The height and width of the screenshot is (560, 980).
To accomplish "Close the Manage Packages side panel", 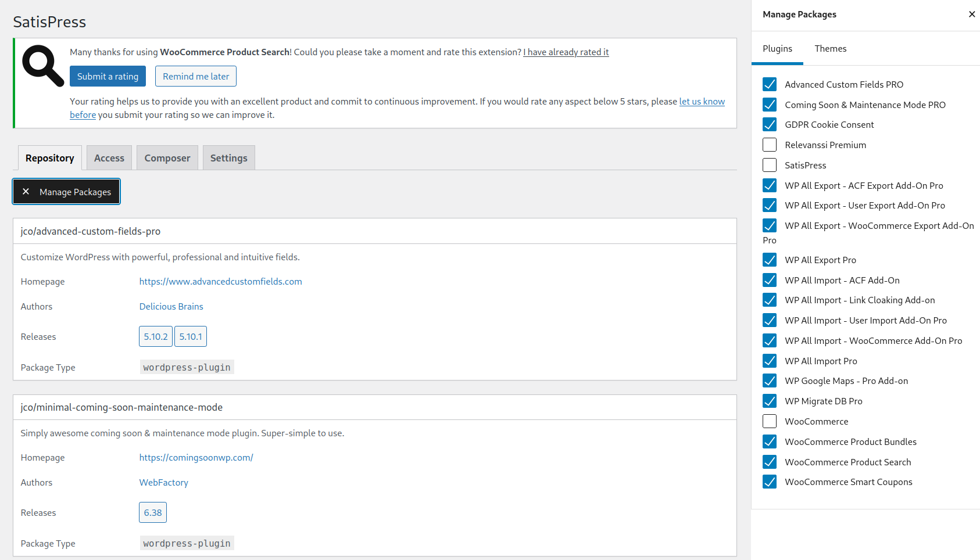I will (x=971, y=14).
